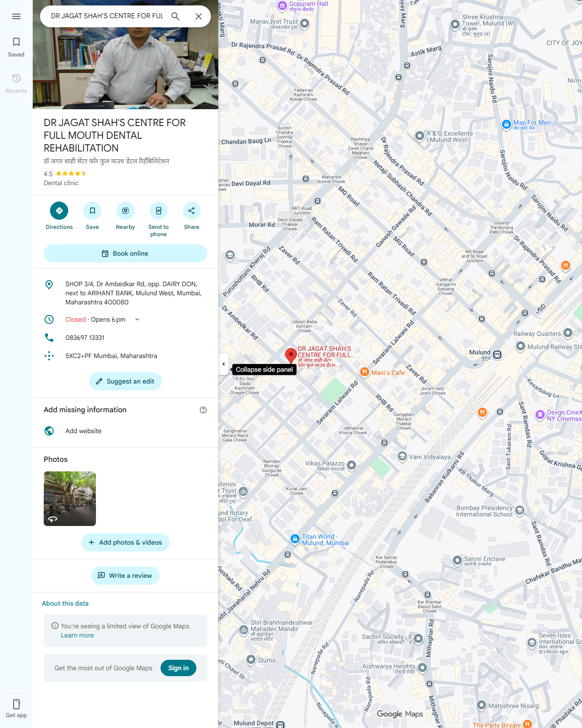Click the Suggest an edit button
Screen dimensions: 582x728
click(x=125, y=381)
